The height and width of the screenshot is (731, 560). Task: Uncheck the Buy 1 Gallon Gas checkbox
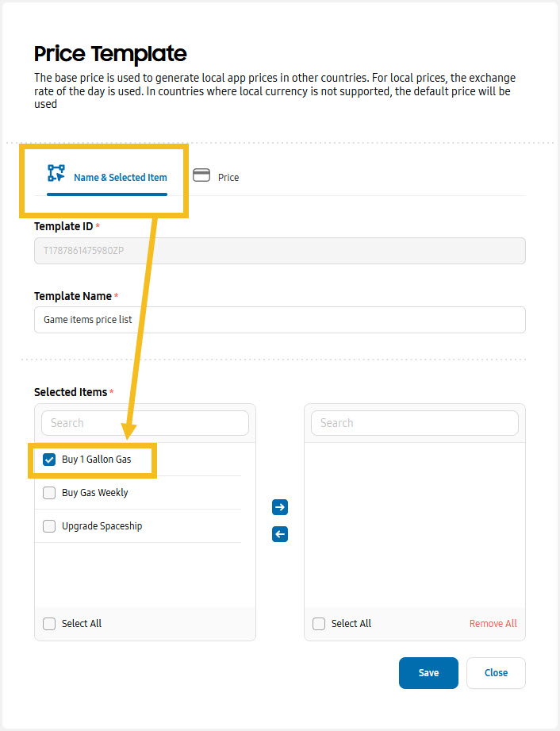click(x=49, y=460)
